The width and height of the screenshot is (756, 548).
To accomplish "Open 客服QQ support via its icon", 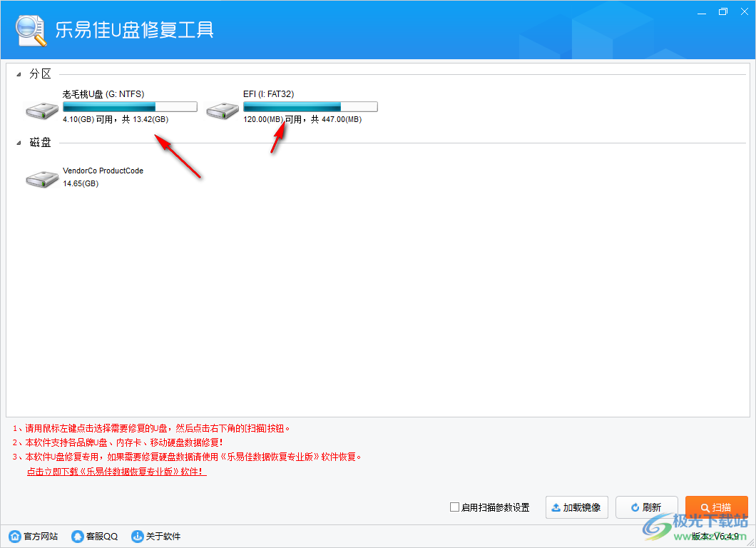I will tap(77, 536).
